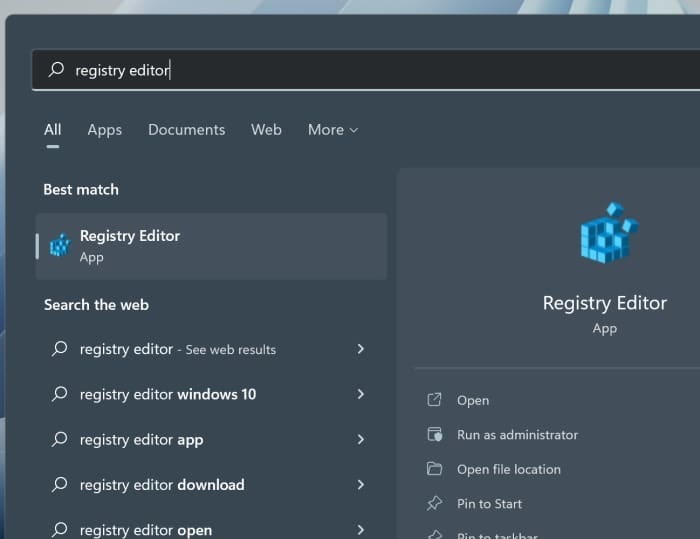Click search icon beside registry editor app
The height and width of the screenshot is (539, 700).
click(60, 440)
